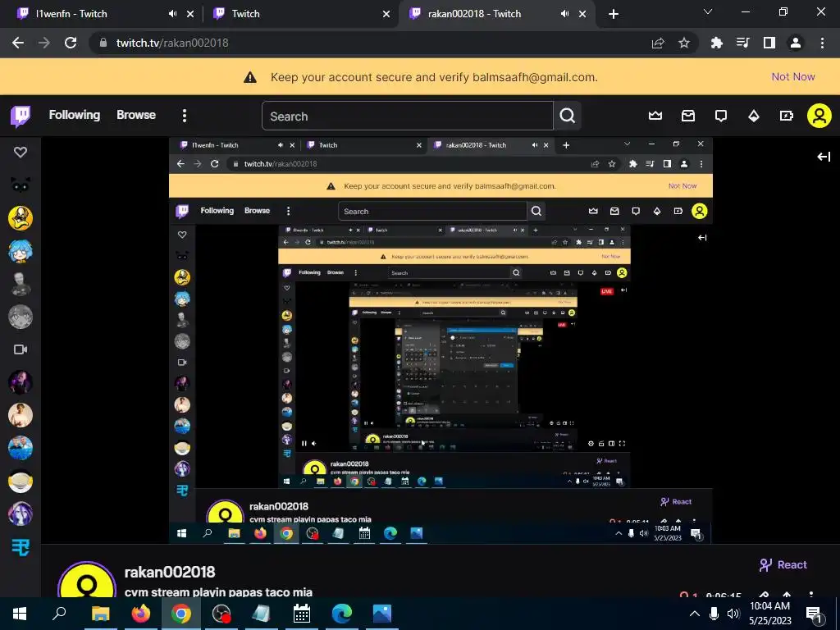Open Chrome tab search chevron

(x=708, y=11)
